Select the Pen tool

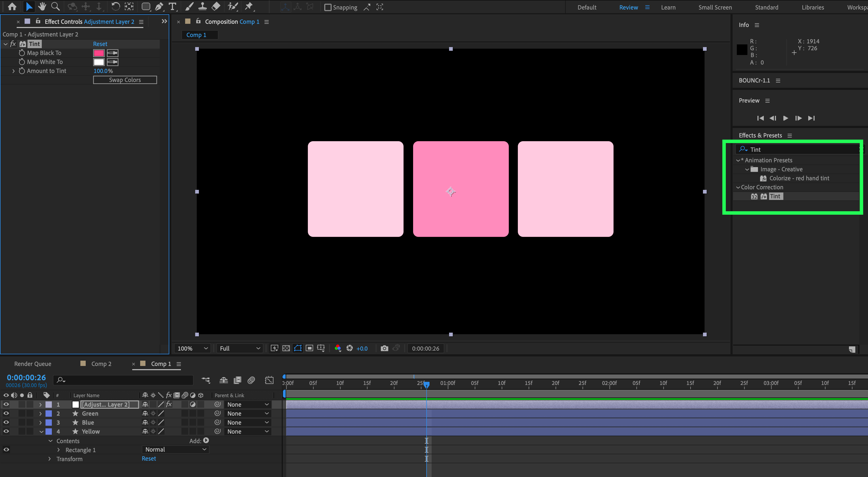(x=159, y=6)
